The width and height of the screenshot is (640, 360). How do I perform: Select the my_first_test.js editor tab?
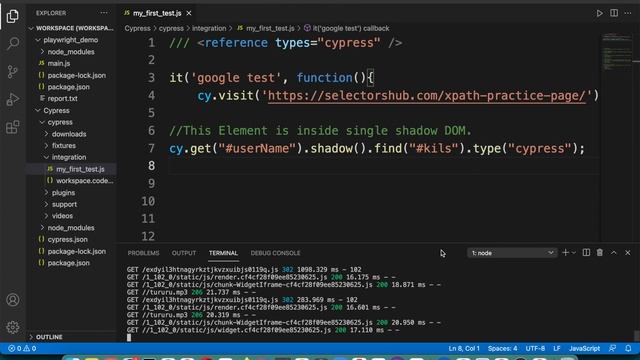[157, 13]
